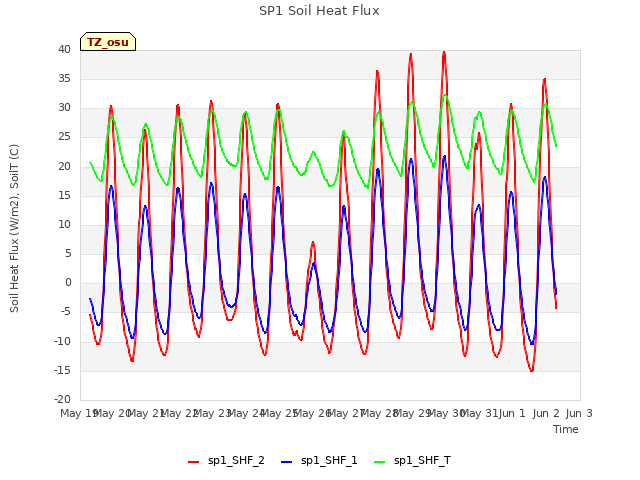Click the 20 y-axis tick label

pyautogui.click(x=64, y=166)
